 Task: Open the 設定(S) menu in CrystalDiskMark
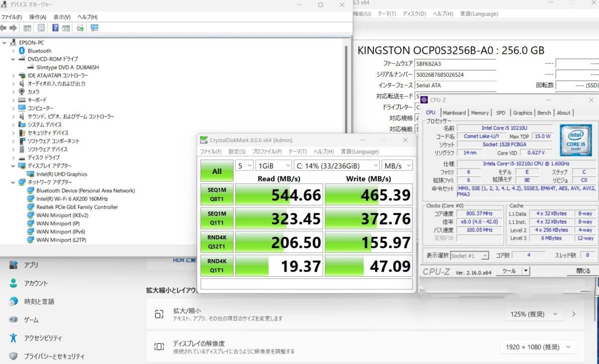click(x=237, y=152)
